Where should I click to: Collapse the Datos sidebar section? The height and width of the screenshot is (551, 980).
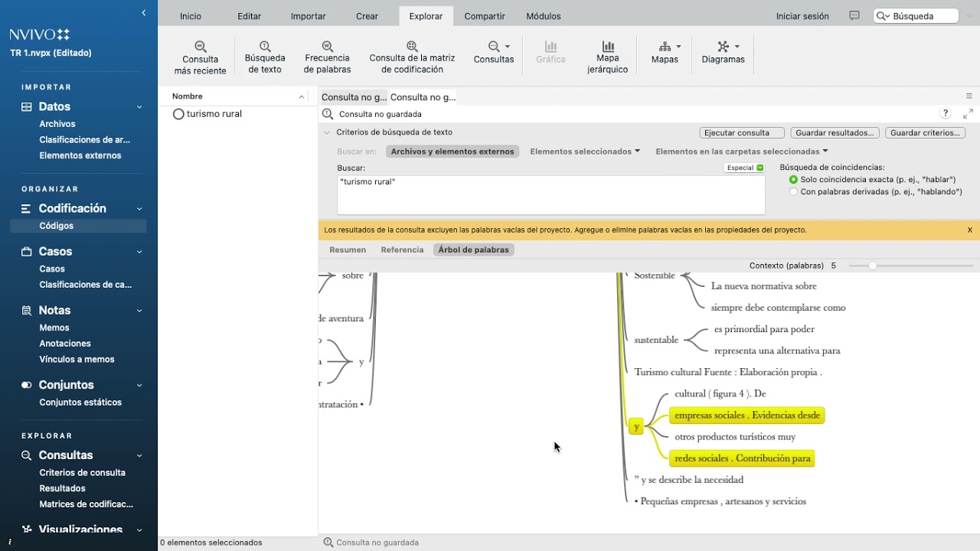[x=139, y=107]
